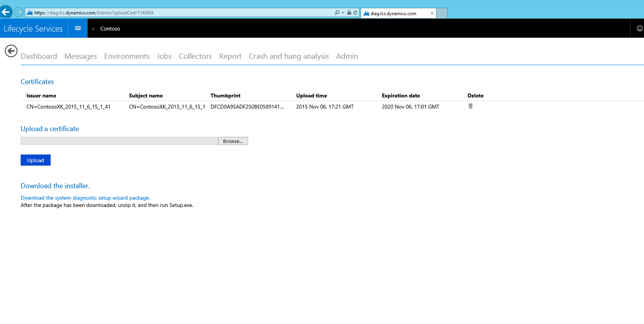Open the hamburger navigation menu

(x=78, y=28)
